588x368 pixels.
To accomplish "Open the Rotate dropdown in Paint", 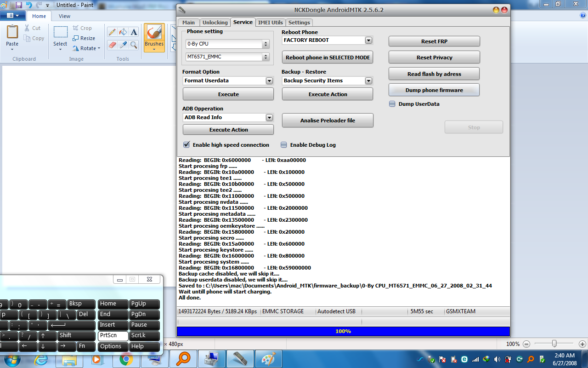I will point(86,48).
